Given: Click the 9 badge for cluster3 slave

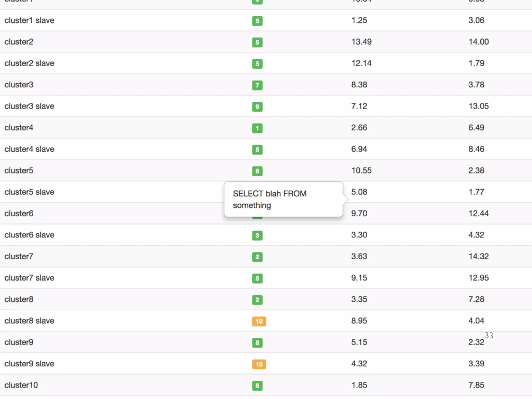Looking at the screenshot, I should 257,107.
